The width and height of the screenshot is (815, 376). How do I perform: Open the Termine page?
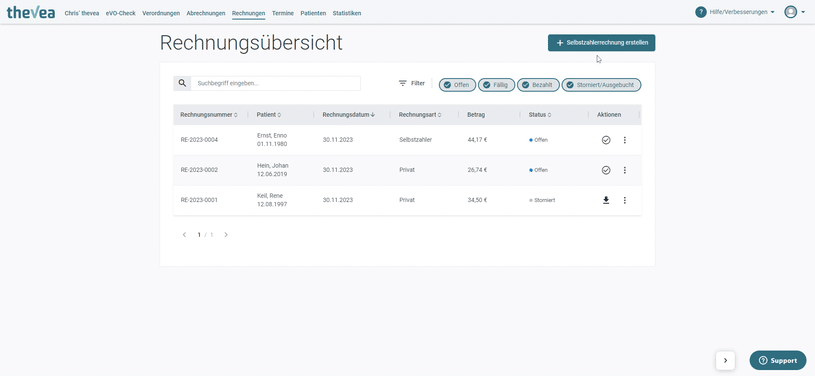(x=283, y=13)
